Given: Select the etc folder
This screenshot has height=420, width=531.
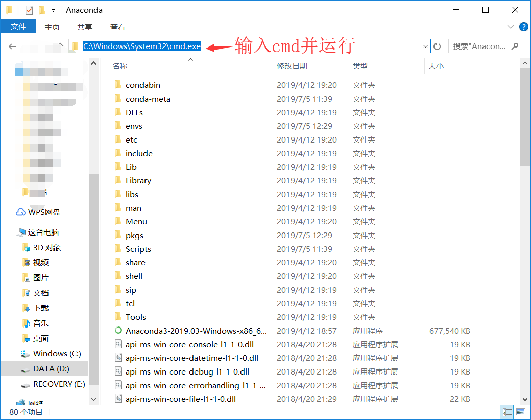Looking at the screenshot, I should pyautogui.click(x=131, y=139).
